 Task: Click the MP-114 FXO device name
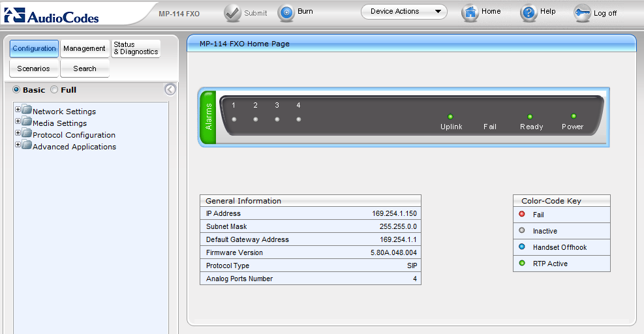point(179,14)
